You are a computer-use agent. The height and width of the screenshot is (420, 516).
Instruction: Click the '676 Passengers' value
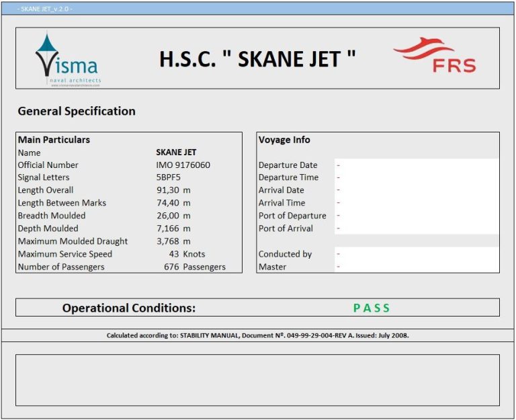195,267
